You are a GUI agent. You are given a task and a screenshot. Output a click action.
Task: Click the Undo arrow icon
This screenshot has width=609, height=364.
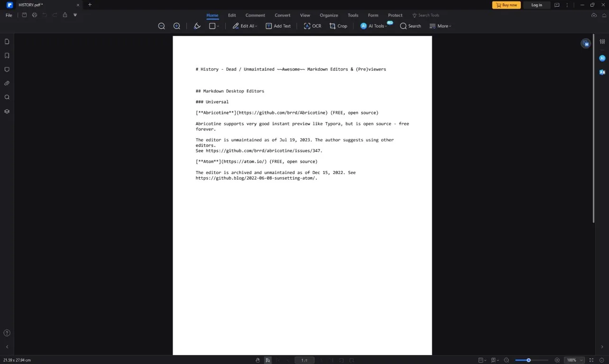(45, 15)
